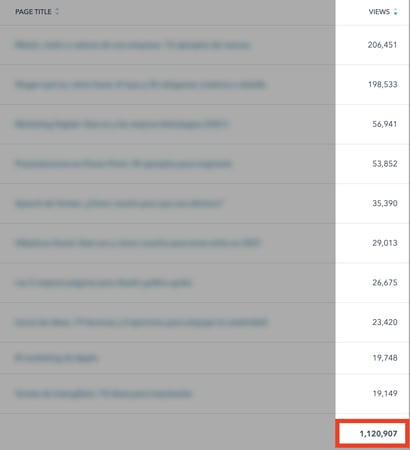Select the PAGE TITLE column header text
Screen dimensions: 410x450
click(x=33, y=12)
